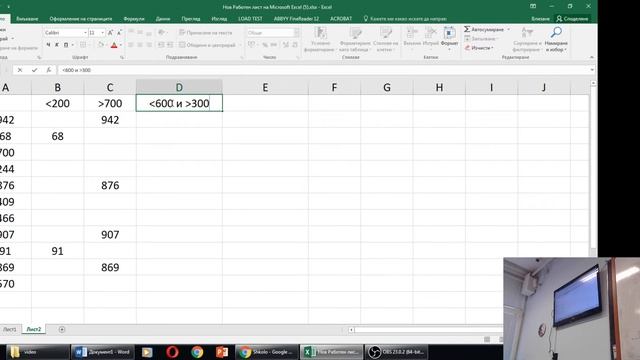Open the font color dropdown arrow

tap(121, 45)
